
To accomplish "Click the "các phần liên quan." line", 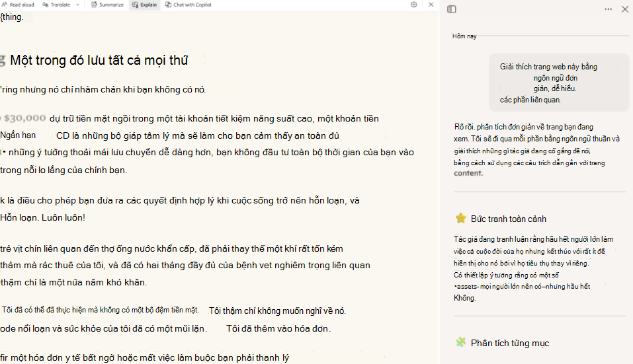I will click(530, 100).
